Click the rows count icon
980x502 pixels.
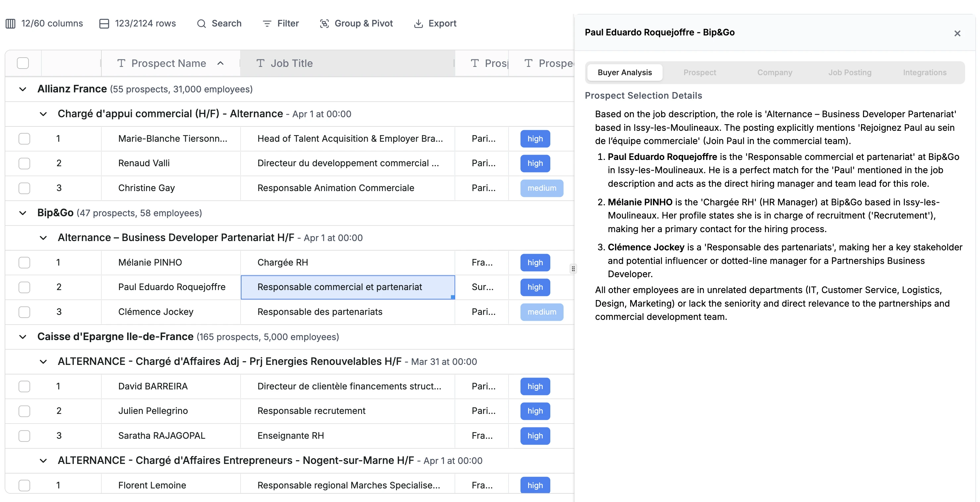104,24
